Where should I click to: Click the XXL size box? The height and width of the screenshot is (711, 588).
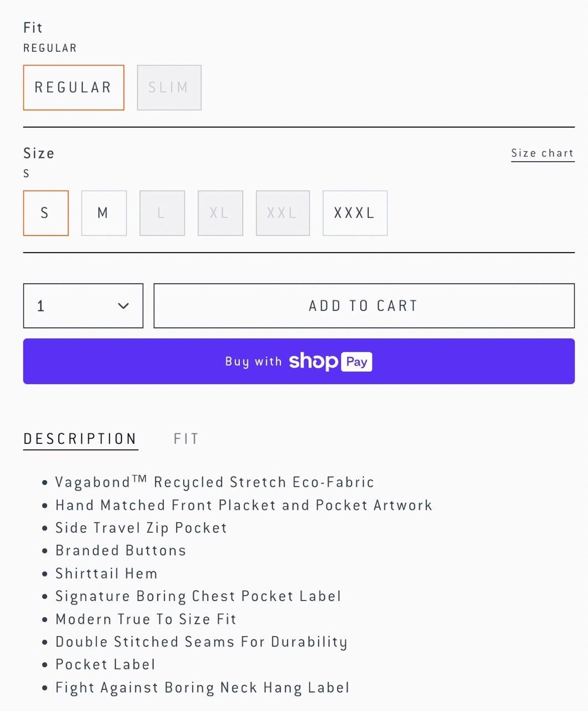[283, 213]
